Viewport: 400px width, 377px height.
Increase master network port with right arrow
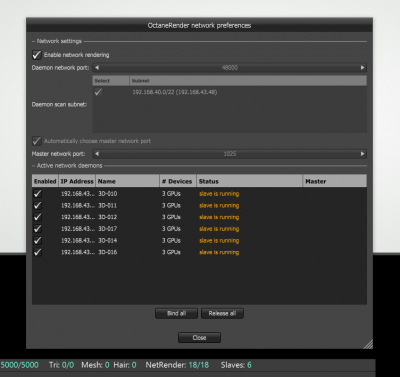pos(362,154)
